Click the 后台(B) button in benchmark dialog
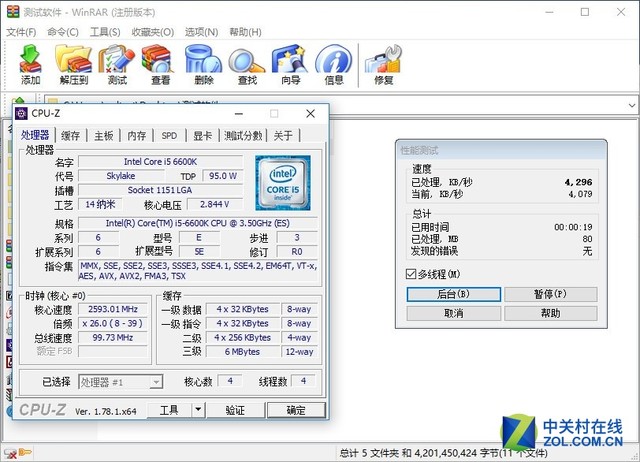 coord(453,294)
